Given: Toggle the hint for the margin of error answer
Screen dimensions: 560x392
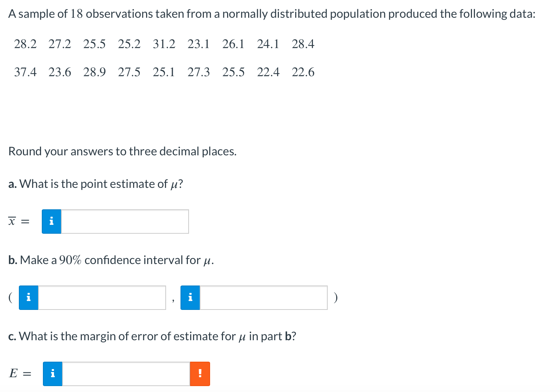Looking at the screenshot, I should tap(53, 374).
